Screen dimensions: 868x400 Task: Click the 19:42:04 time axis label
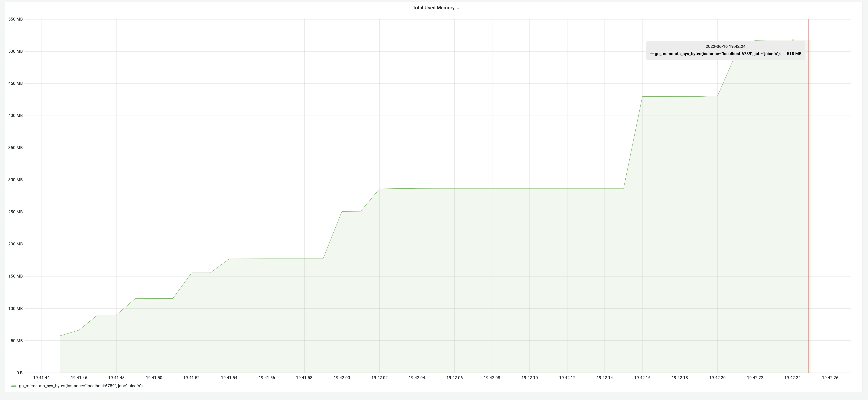tap(417, 378)
